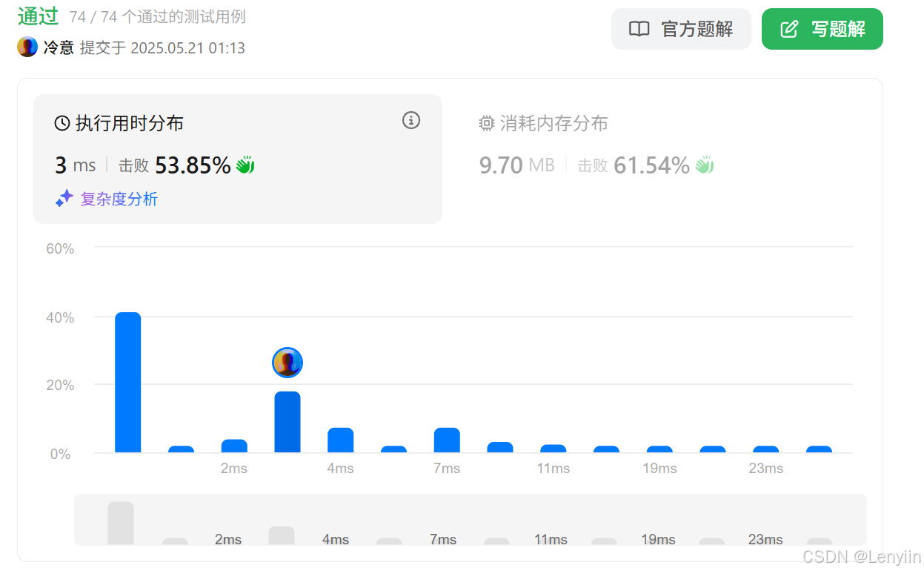
Task: Select the blue bar above the 19ms label
Action: 659,449
